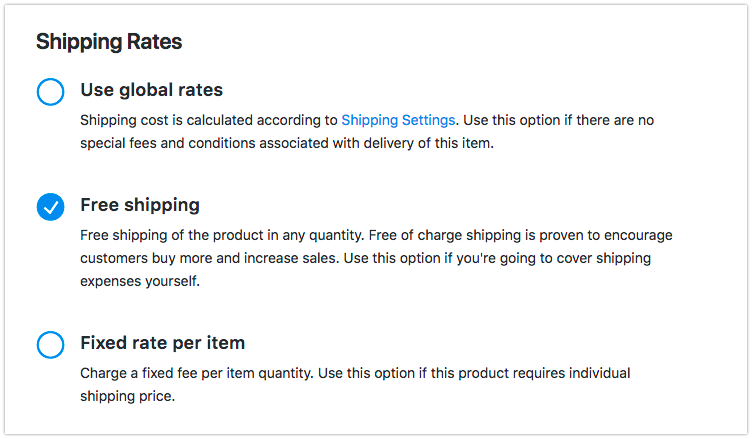This screenshot has height=439, width=752.
Task: Click the description paragraph under Free shipping
Action: 376,258
